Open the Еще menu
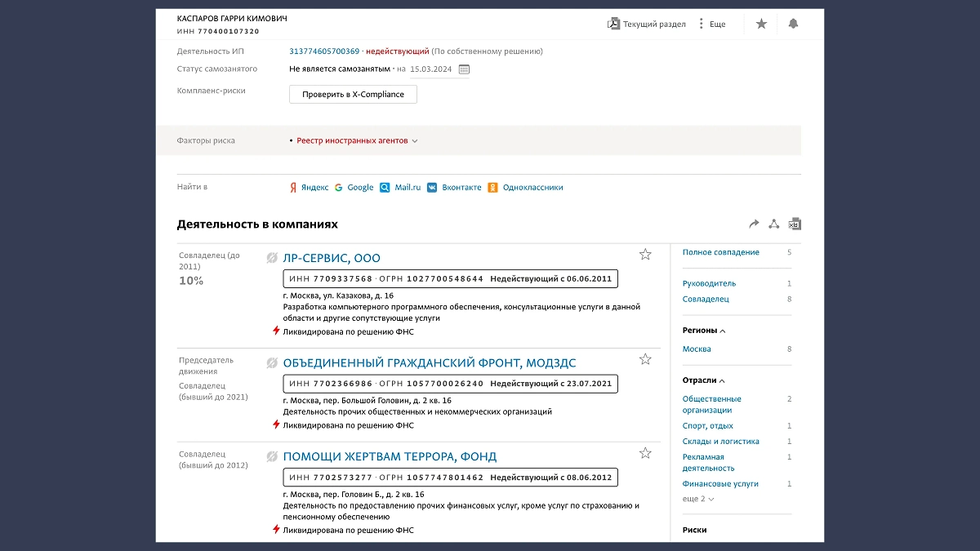The width and height of the screenshot is (980, 551). (712, 24)
